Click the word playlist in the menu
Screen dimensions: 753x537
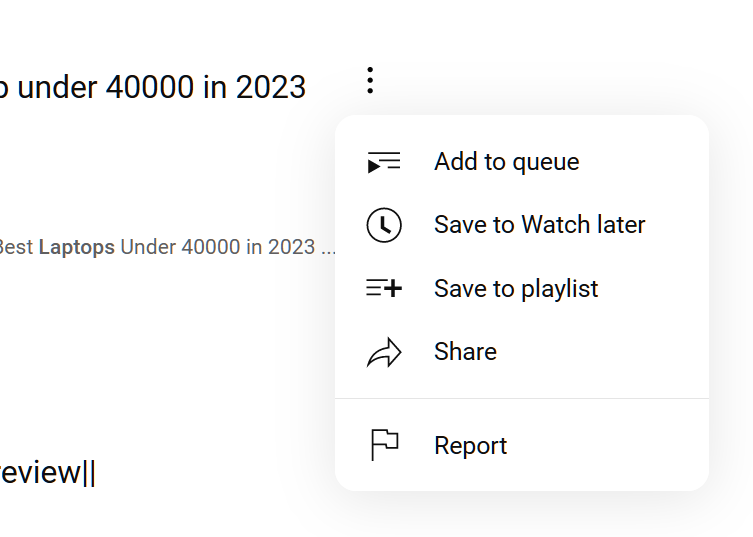point(559,290)
